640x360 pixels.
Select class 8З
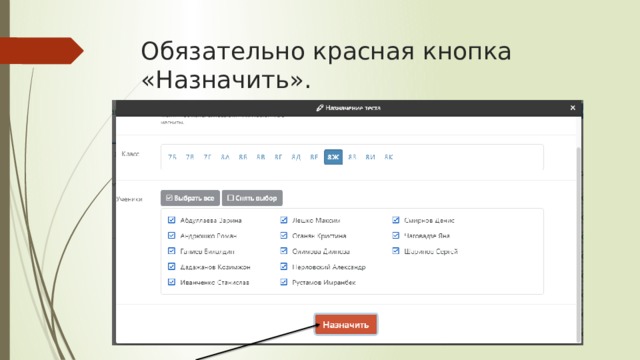pyautogui.click(x=352, y=157)
